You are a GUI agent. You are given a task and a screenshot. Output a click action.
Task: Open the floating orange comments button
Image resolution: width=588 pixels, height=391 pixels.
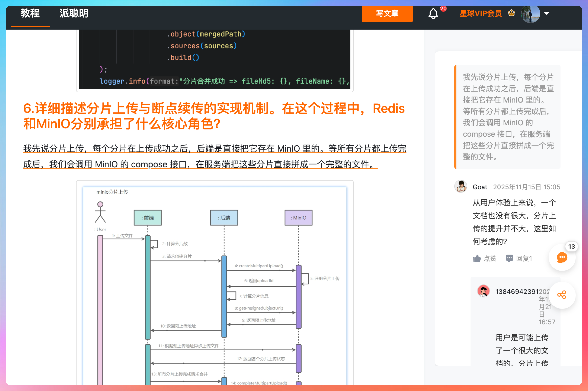coord(562,258)
